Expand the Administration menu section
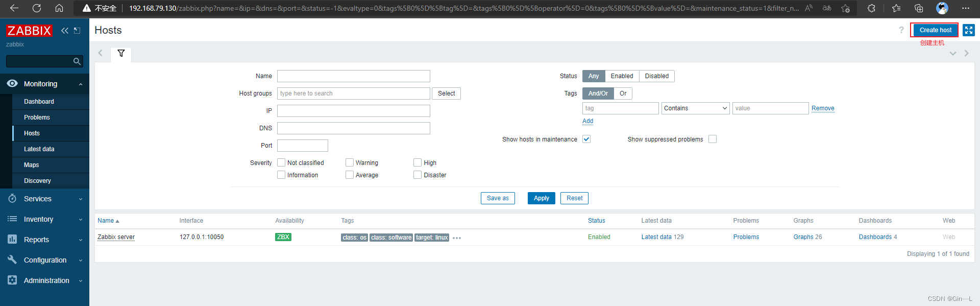The width and height of the screenshot is (980, 306). pyautogui.click(x=44, y=280)
